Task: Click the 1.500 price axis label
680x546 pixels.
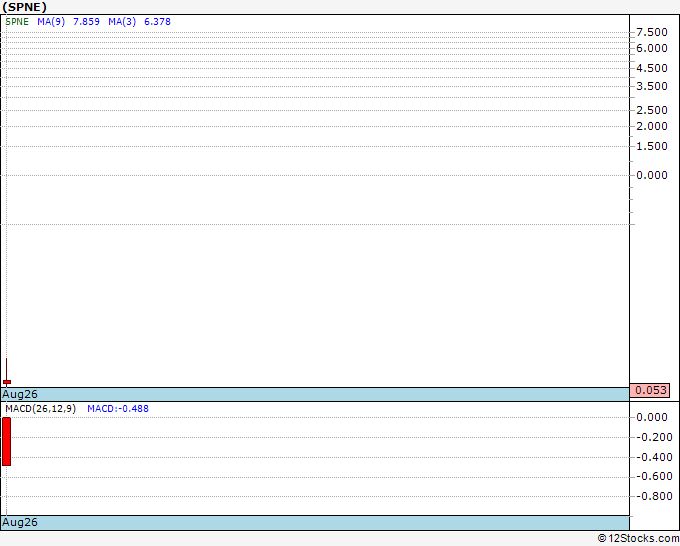Action: [652, 146]
